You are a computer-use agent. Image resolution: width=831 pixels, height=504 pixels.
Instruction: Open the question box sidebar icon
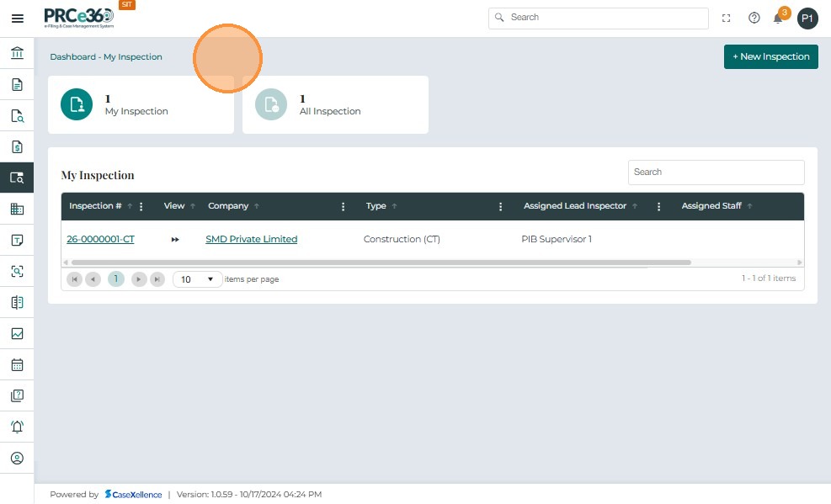(17, 395)
